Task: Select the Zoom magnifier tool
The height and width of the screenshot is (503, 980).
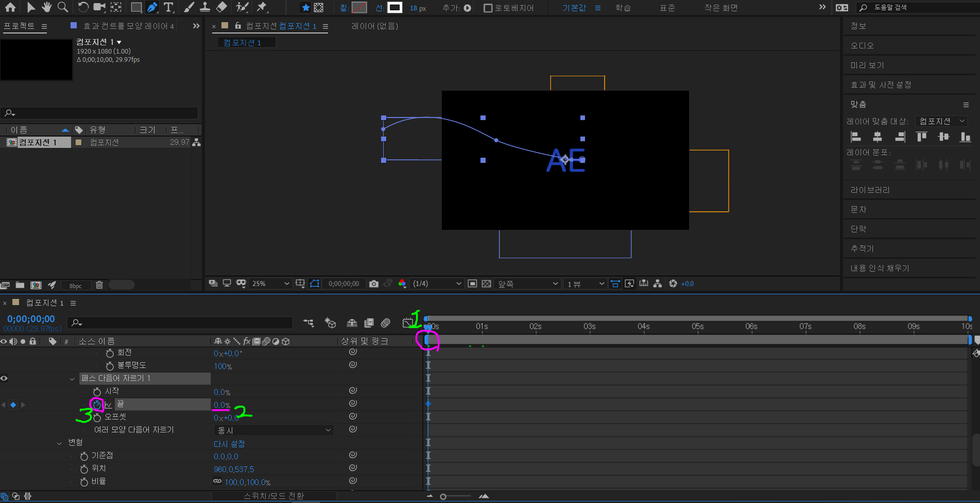Action: [63, 7]
